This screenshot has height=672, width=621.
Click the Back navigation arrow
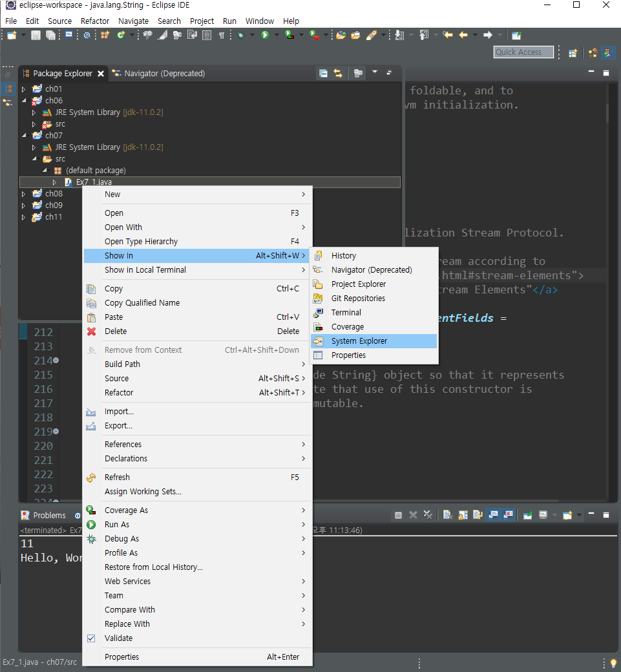tap(463, 35)
